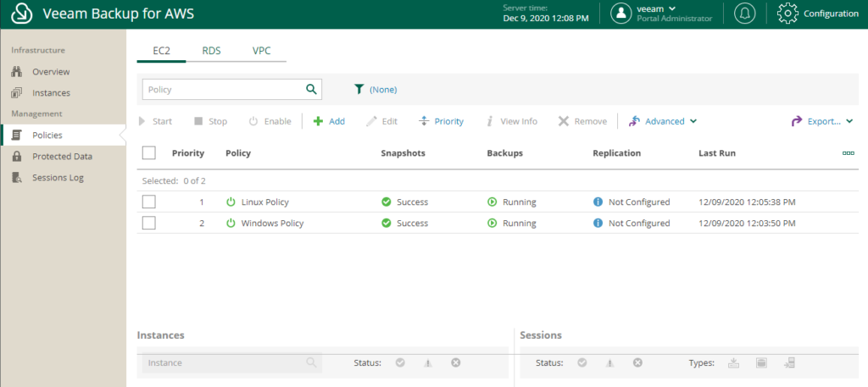
Task: Open Windows Policy snapshot Success status
Action: [404, 224]
